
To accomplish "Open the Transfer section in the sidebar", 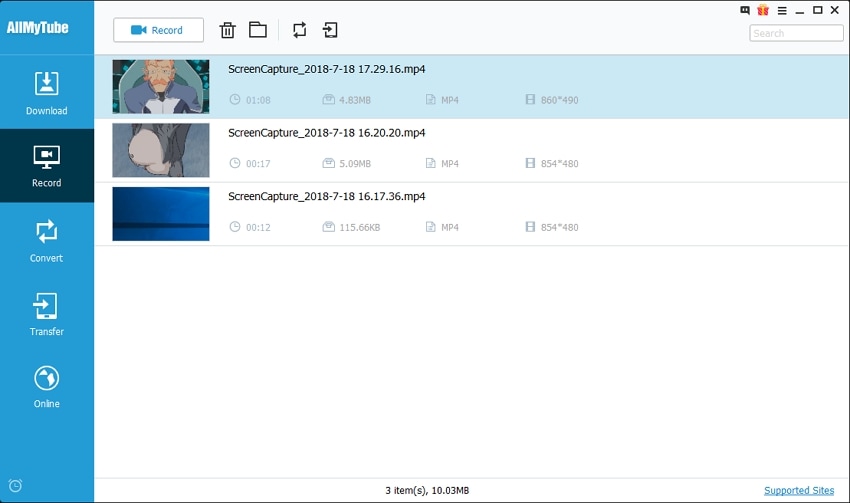I will [47, 314].
